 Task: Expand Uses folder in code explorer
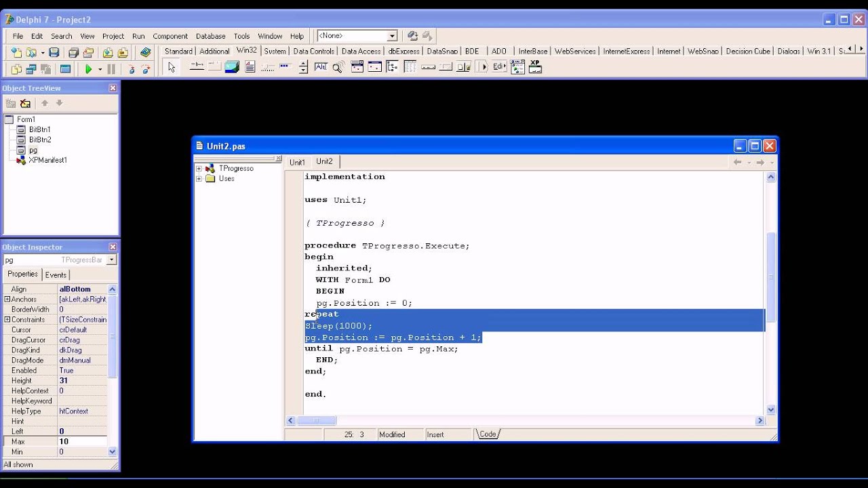[199, 179]
